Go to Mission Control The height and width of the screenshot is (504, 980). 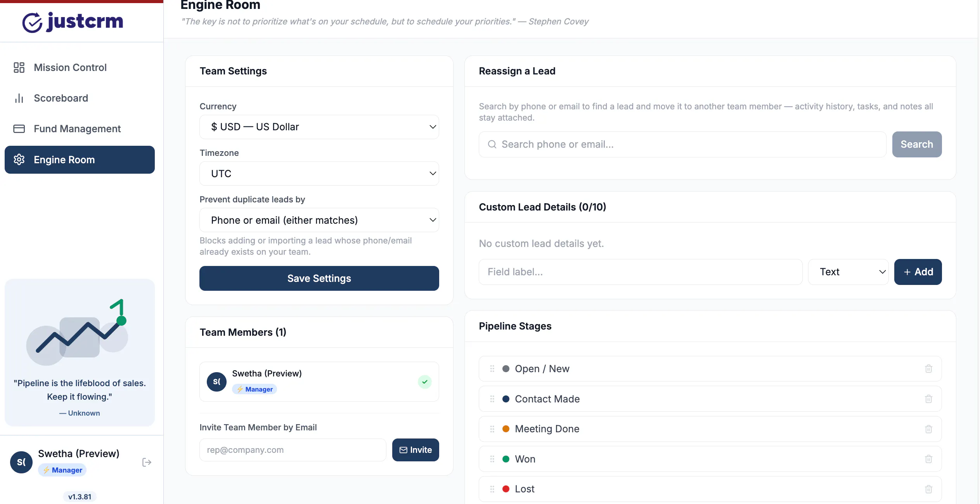(x=80, y=67)
